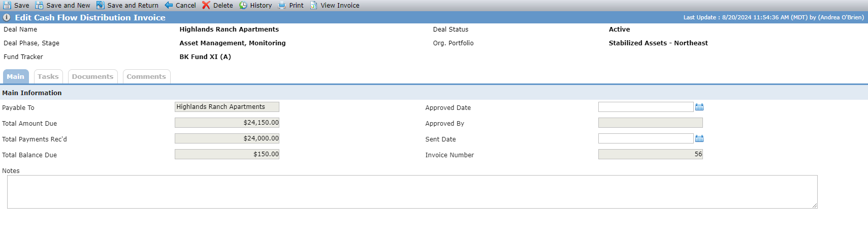Click the Save and Return label
The height and width of the screenshot is (229, 868).
(x=133, y=5)
